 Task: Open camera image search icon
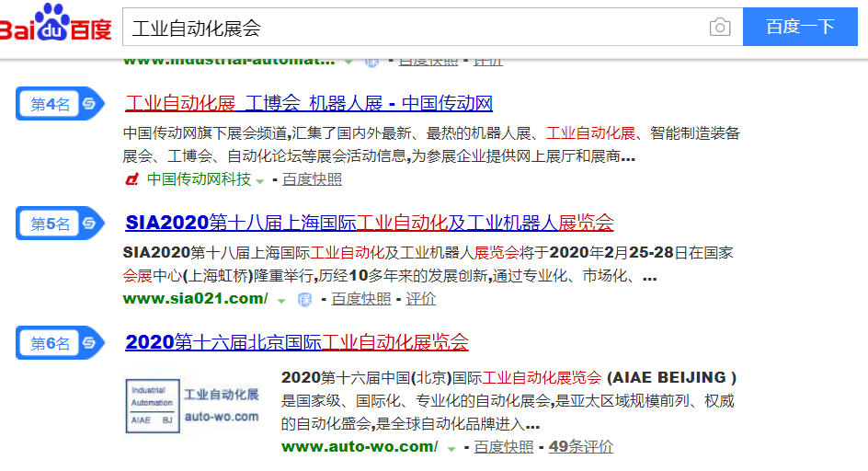tap(720, 27)
